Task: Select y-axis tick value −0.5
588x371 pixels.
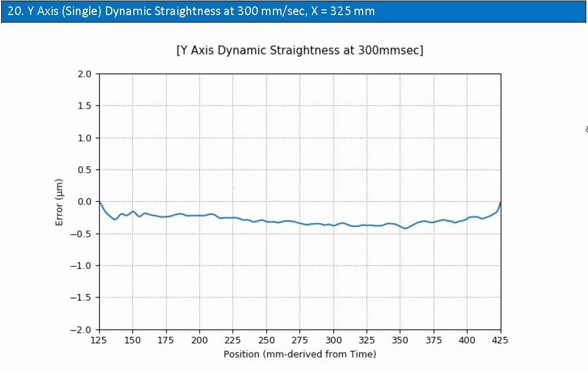Action: (x=81, y=234)
